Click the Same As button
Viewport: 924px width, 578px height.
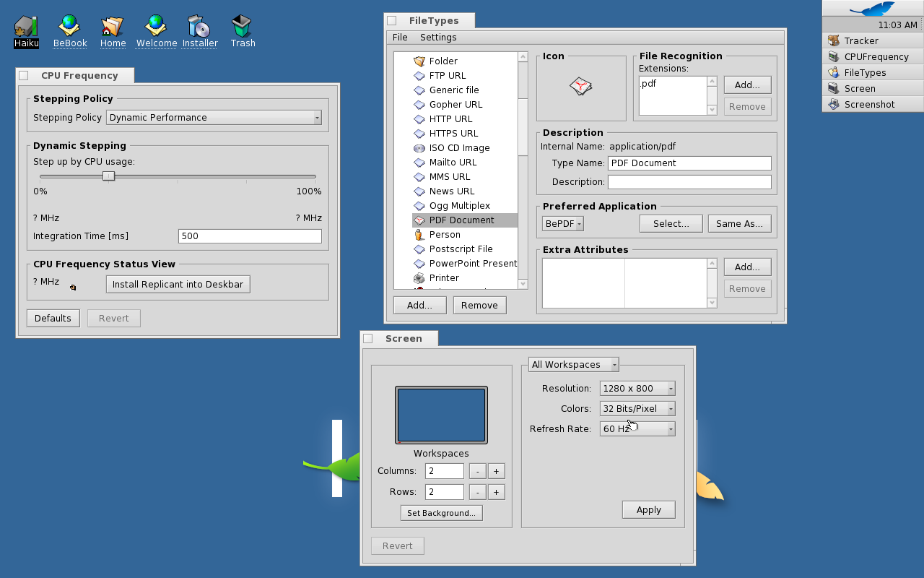[739, 224]
